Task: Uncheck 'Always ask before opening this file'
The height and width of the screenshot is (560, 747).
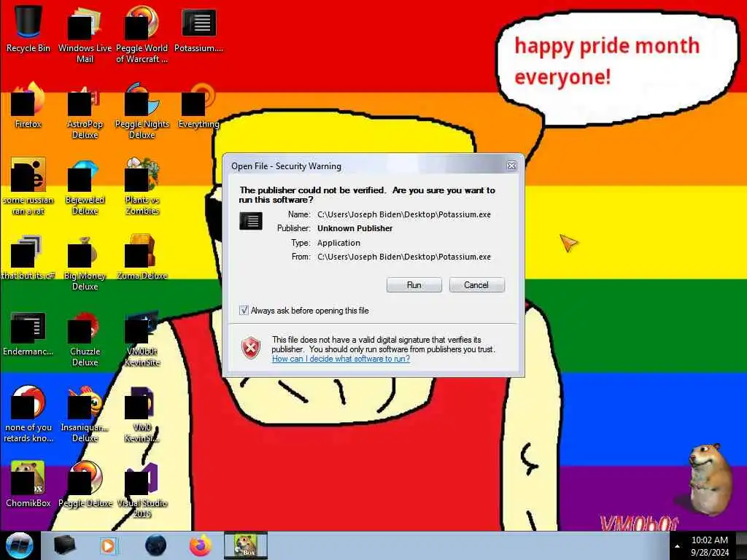Action: pyautogui.click(x=244, y=311)
